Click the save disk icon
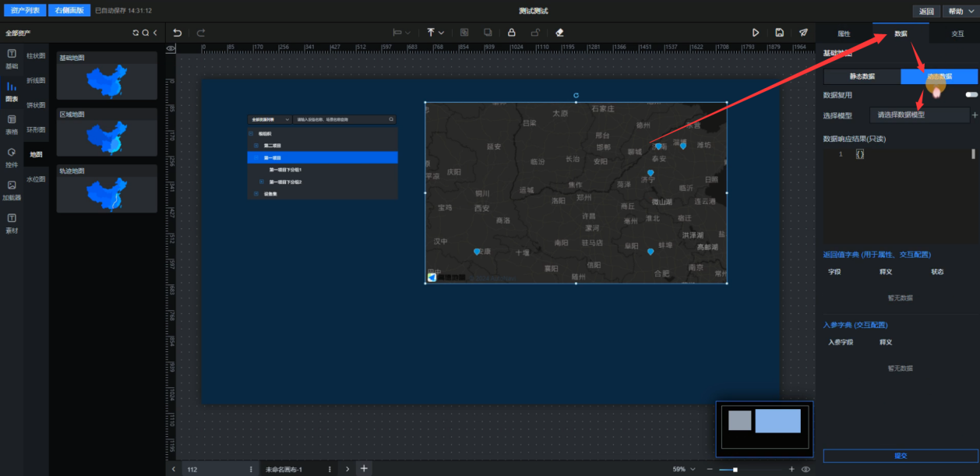Screen dimensions: 980x476 [x=779, y=33]
